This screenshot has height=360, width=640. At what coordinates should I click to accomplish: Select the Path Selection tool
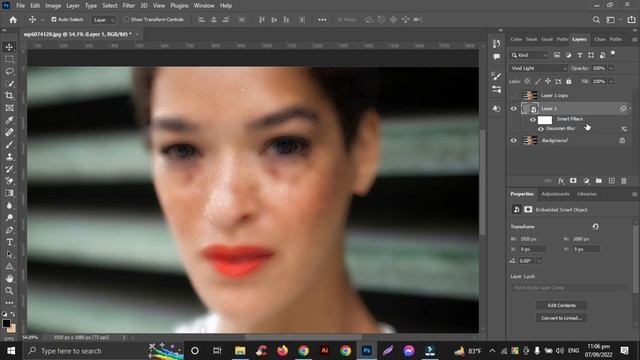9,254
